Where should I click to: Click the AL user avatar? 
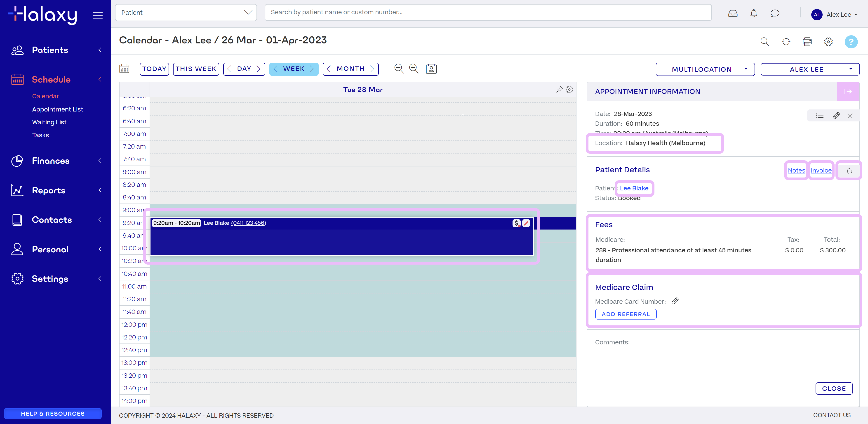[x=816, y=14]
